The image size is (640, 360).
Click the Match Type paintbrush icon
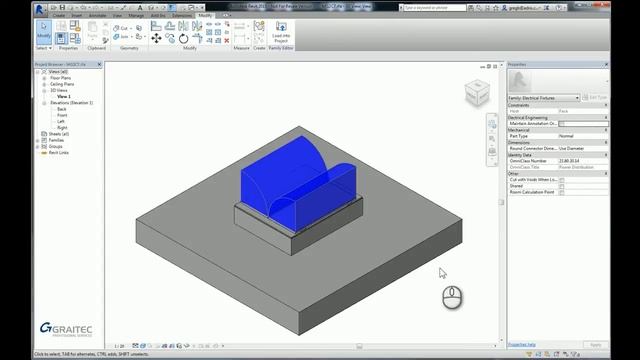tap(105, 40)
